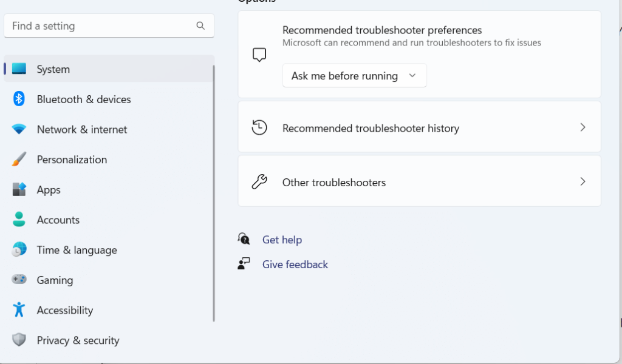622x364 pixels.
Task: Go to Time & language
Action: click(x=109, y=249)
